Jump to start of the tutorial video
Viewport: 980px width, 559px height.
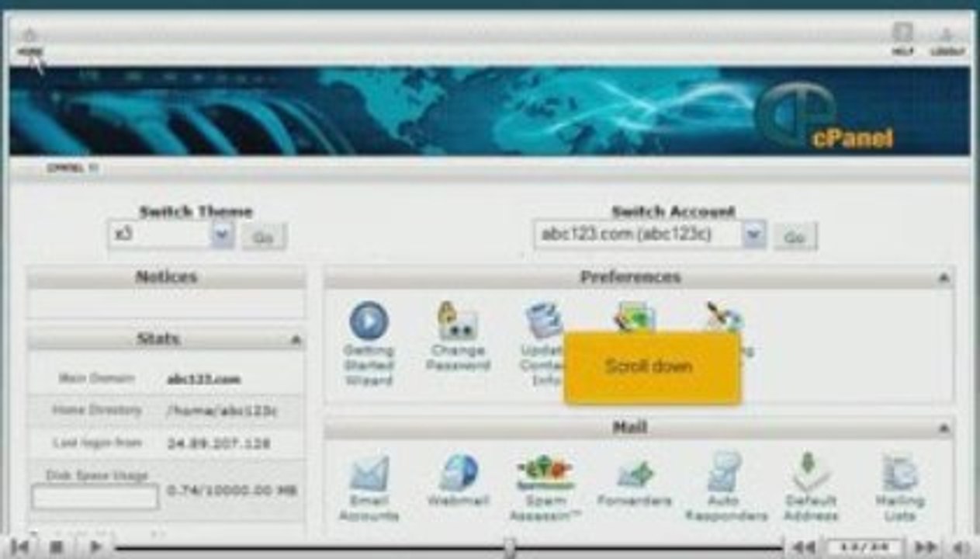coord(19,547)
